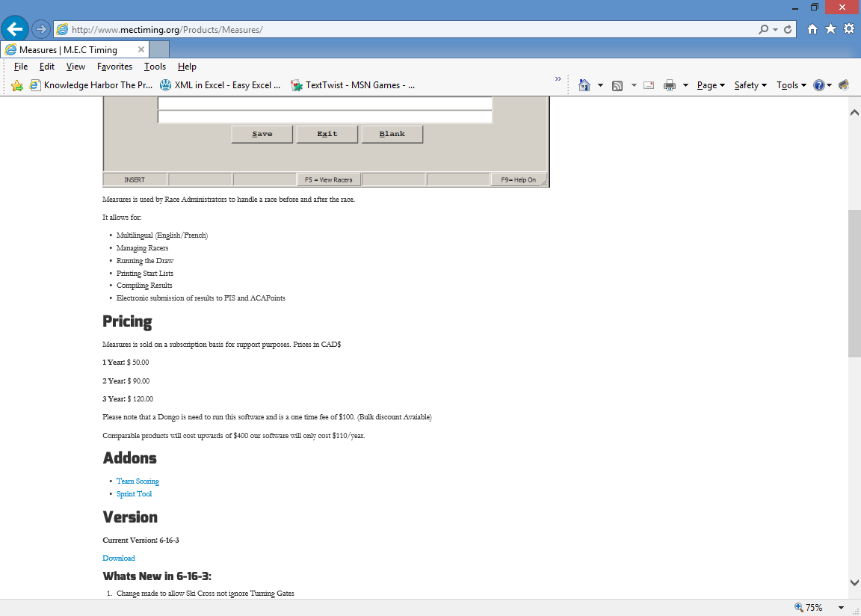Select the Measures | M.E.C Timing tab
The image size is (861, 616).
tap(75, 49)
